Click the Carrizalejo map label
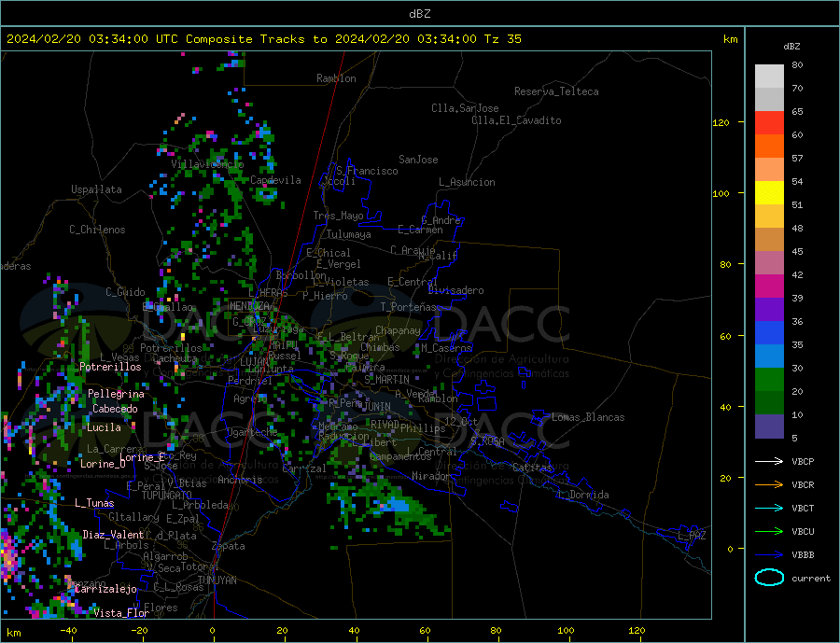Viewport: 840px width, 643px height. coord(105,590)
